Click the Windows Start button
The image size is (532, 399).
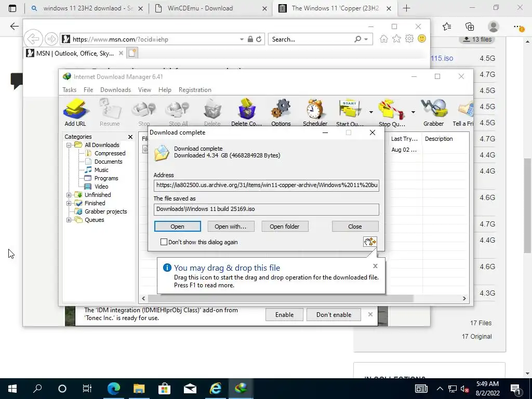click(12, 388)
